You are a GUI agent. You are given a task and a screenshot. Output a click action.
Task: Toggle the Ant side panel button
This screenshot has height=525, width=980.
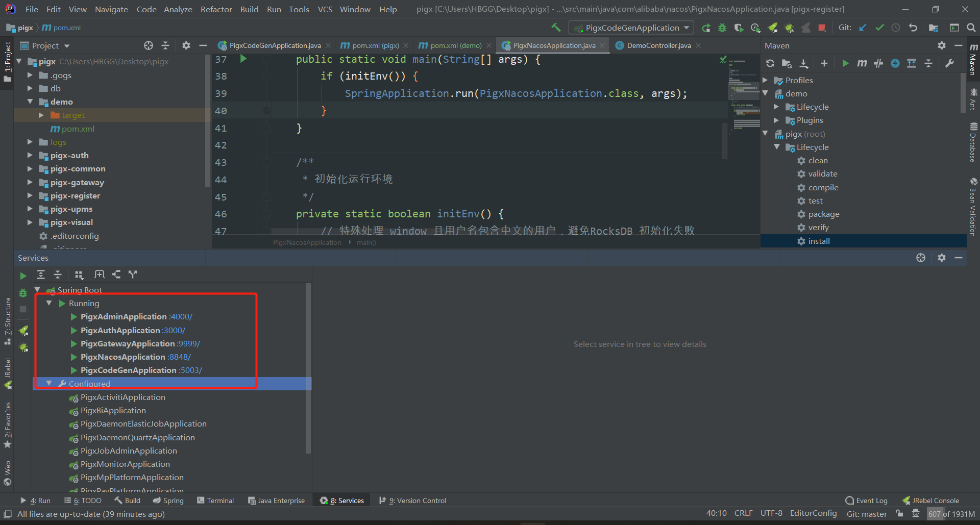pos(973,99)
